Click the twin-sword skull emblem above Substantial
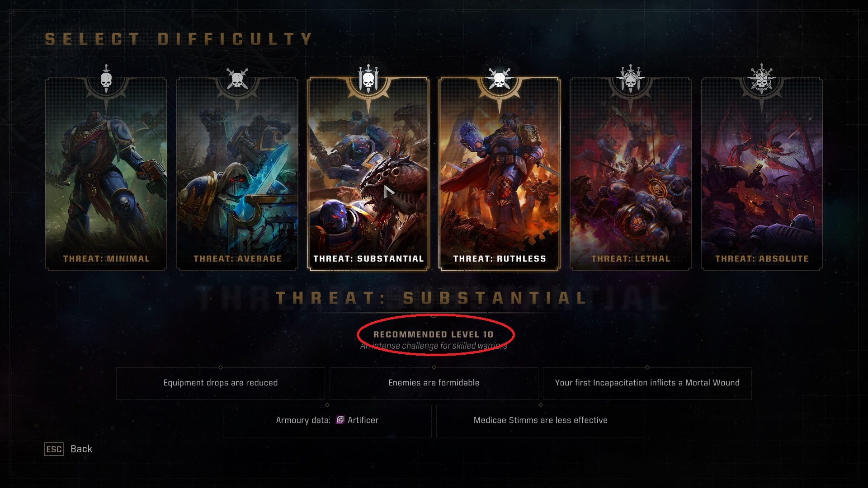Viewport: 868px width, 488px height. click(x=368, y=79)
